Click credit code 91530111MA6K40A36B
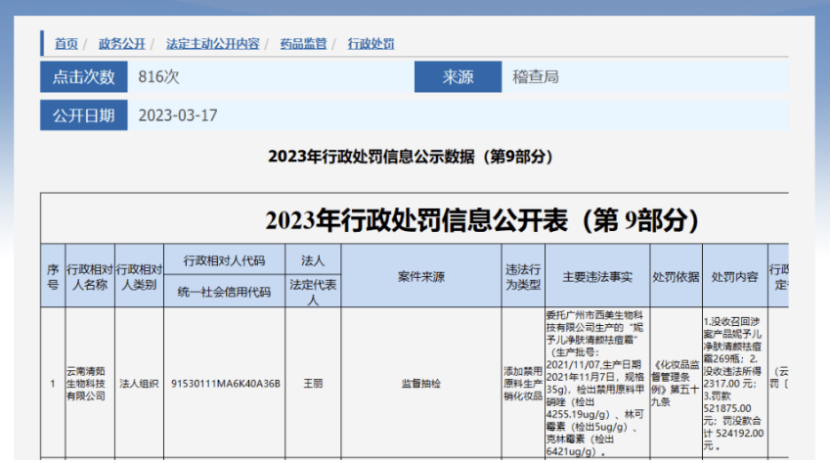The image size is (831, 463). coord(226,383)
